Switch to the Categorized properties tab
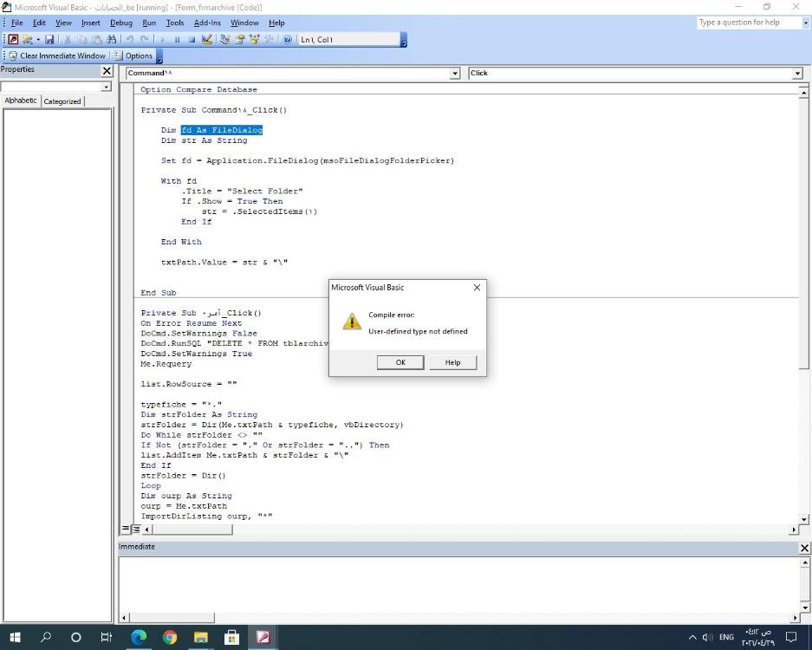The height and width of the screenshot is (650, 812). point(62,101)
